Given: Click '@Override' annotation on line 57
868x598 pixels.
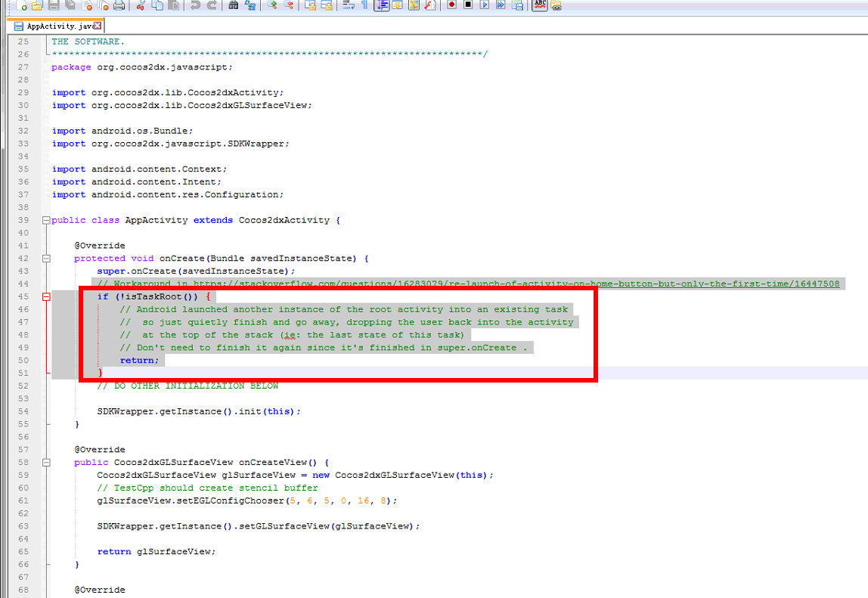Looking at the screenshot, I should pos(100,450).
